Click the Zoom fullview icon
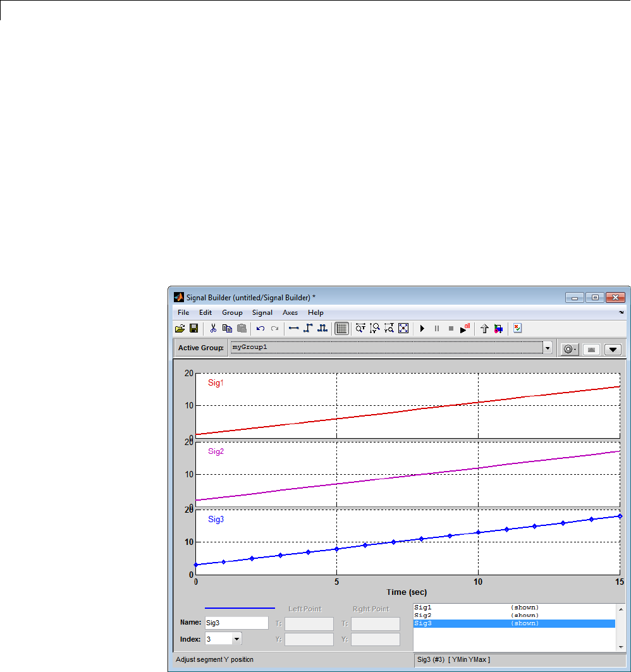631x672 pixels. click(403, 328)
